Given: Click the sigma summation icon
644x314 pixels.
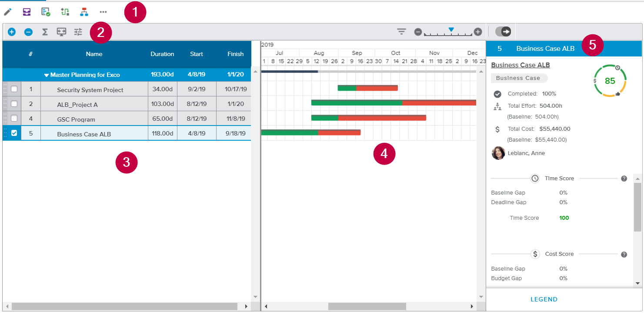Looking at the screenshot, I should coord(45,32).
